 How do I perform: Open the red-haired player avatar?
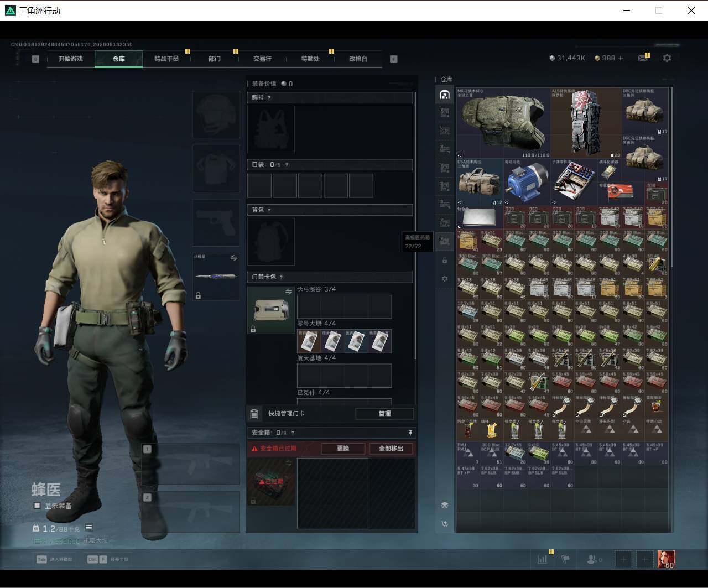666,559
